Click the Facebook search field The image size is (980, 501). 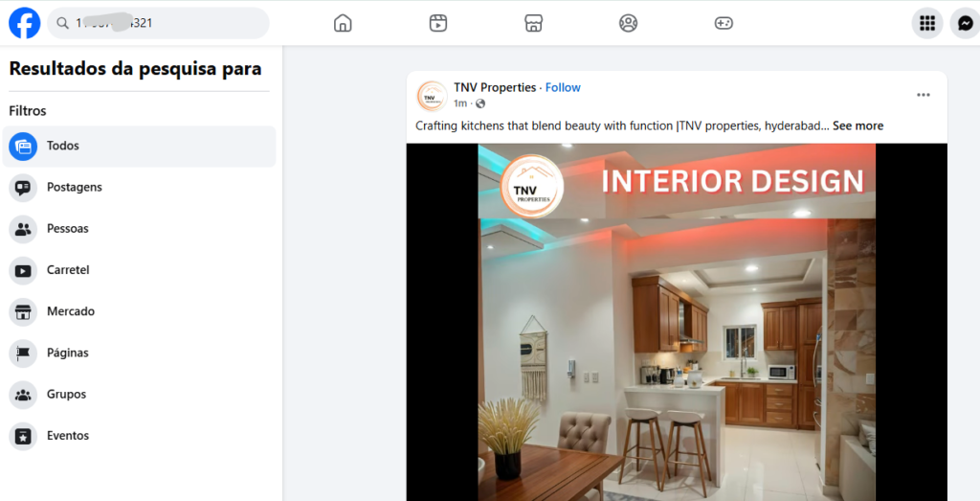(158, 23)
